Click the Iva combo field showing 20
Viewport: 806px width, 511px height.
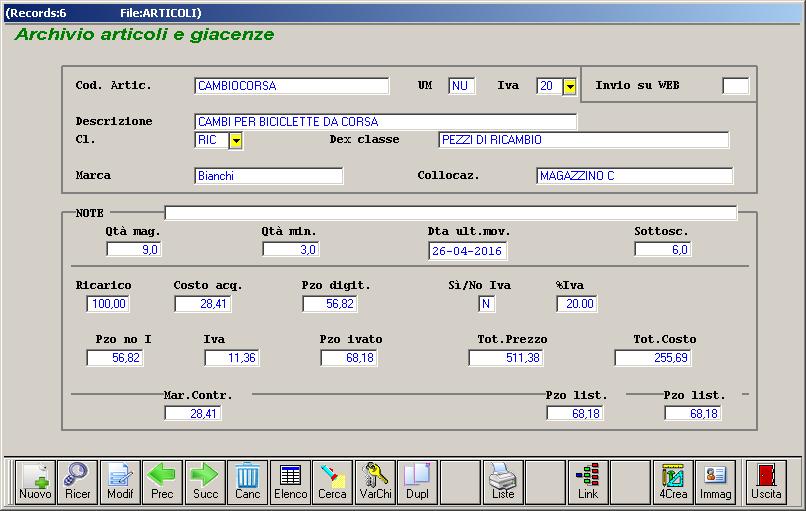tap(549, 86)
